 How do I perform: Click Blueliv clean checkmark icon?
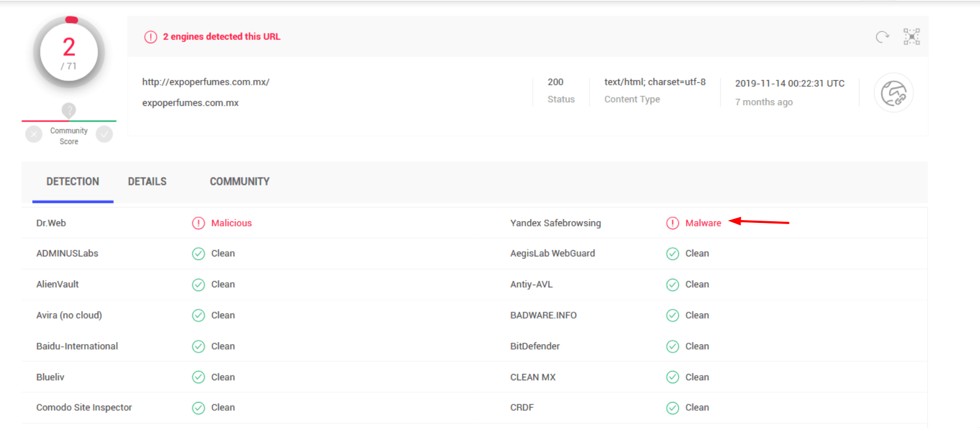[x=199, y=377]
